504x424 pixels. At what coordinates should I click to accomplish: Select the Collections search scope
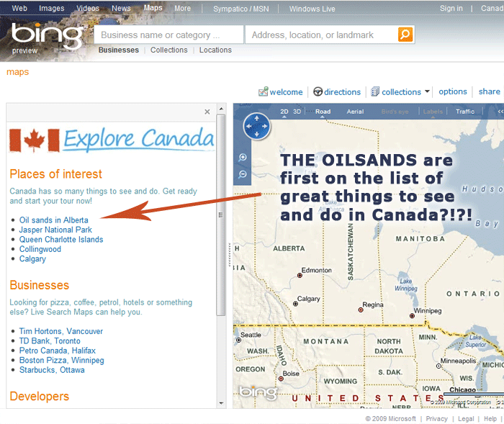[x=168, y=50]
